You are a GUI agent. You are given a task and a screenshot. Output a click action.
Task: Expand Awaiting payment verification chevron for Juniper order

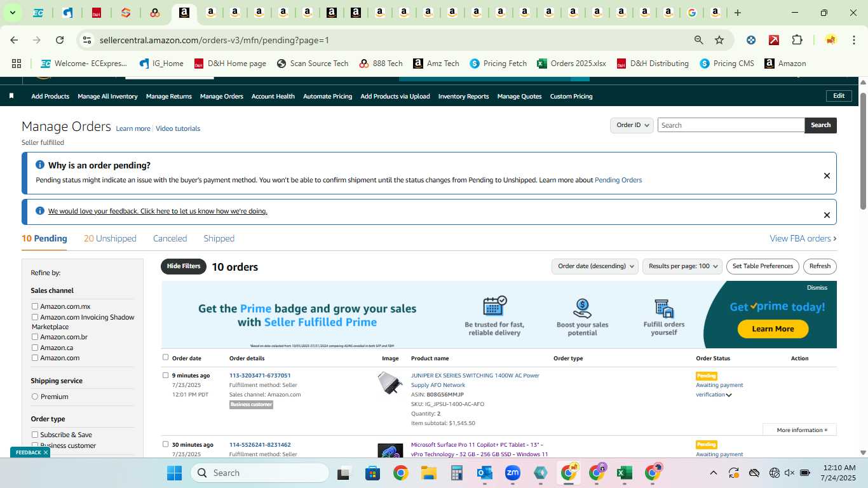pos(729,395)
